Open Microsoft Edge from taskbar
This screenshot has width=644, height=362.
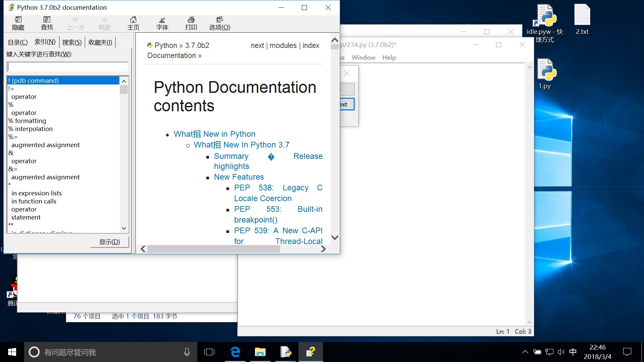pos(235,352)
